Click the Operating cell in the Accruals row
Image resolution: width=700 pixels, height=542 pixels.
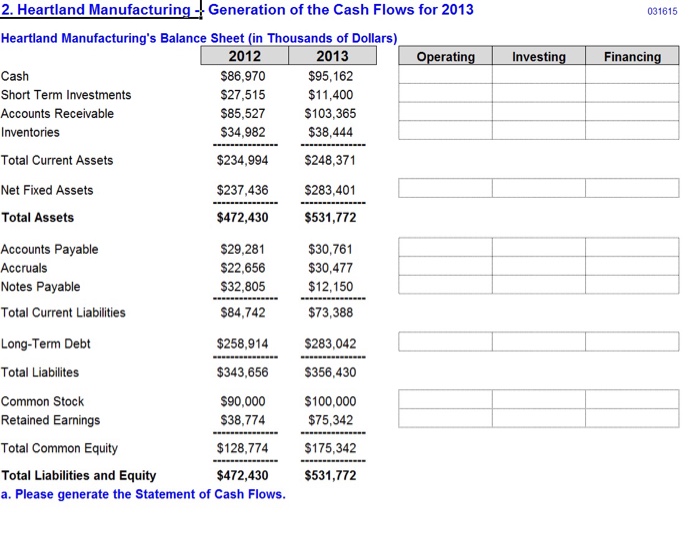click(445, 267)
